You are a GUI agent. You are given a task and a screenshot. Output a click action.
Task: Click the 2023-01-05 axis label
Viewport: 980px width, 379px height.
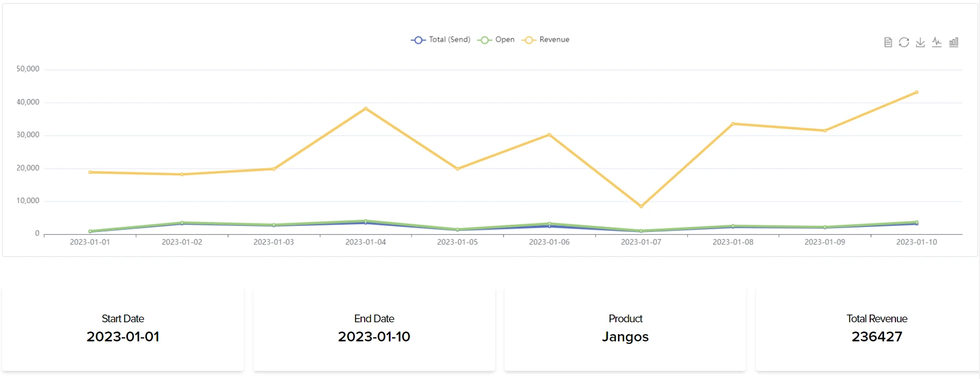point(458,242)
